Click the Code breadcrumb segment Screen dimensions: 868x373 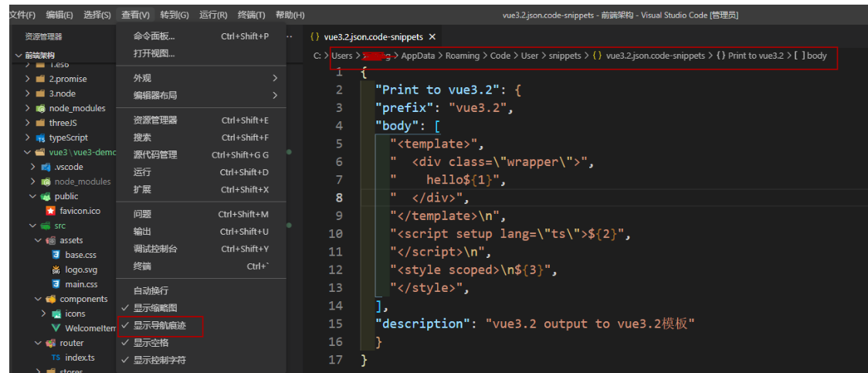(x=500, y=56)
